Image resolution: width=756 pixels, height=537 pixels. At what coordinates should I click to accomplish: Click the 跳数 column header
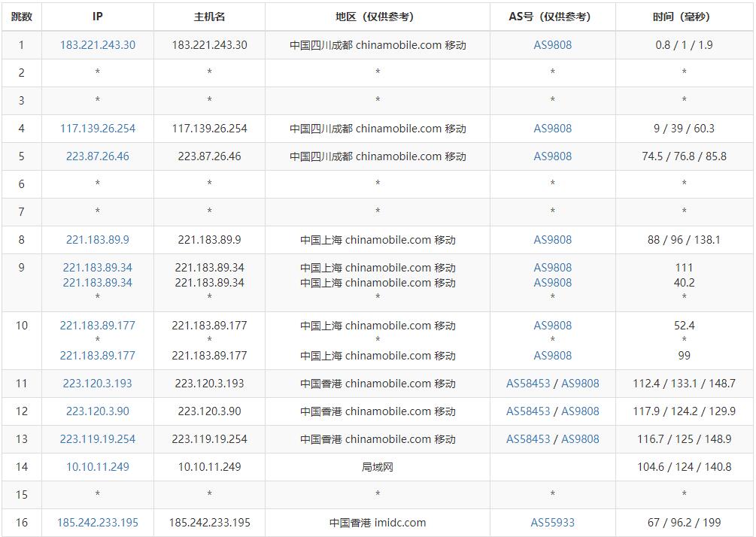point(22,17)
